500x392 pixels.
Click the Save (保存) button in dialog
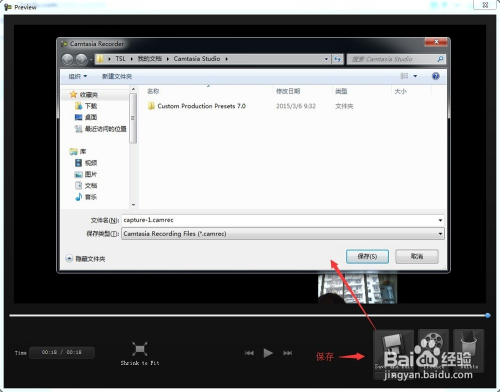[x=367, y=256]
